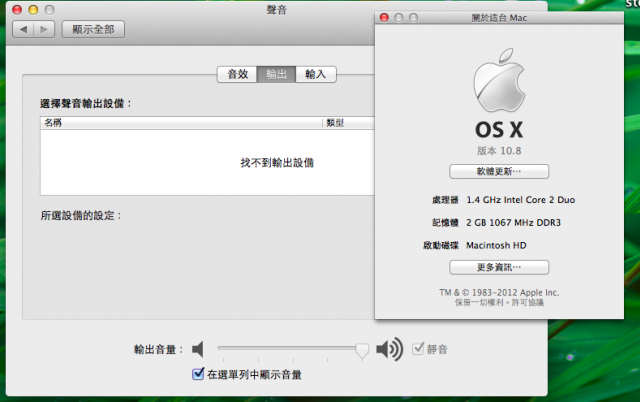
Task: Click 軟體更新 in About This Mac
Action: coord(499,171)
